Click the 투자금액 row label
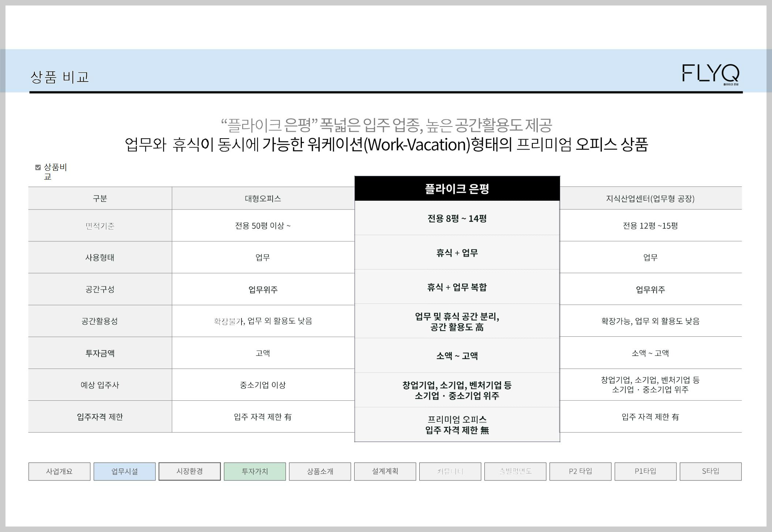 click(100, 353)
